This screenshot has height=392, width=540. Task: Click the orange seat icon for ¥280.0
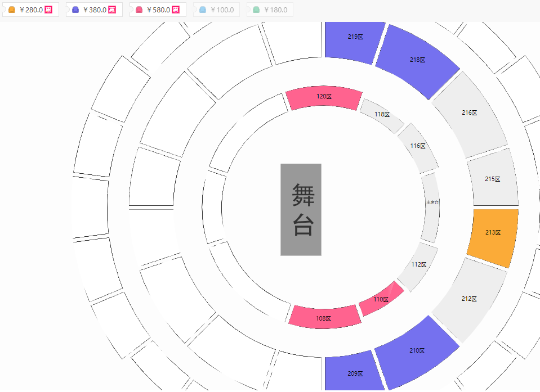[12, 10]
